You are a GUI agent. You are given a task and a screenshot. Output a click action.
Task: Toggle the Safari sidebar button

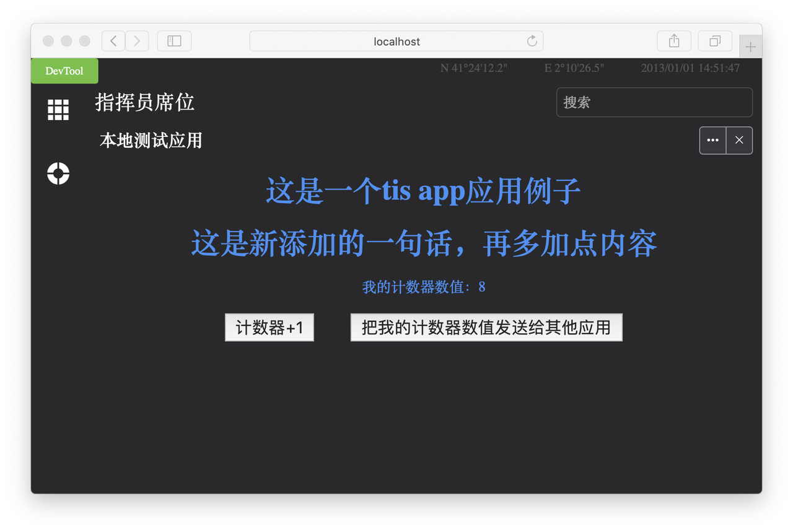(174, 41)
